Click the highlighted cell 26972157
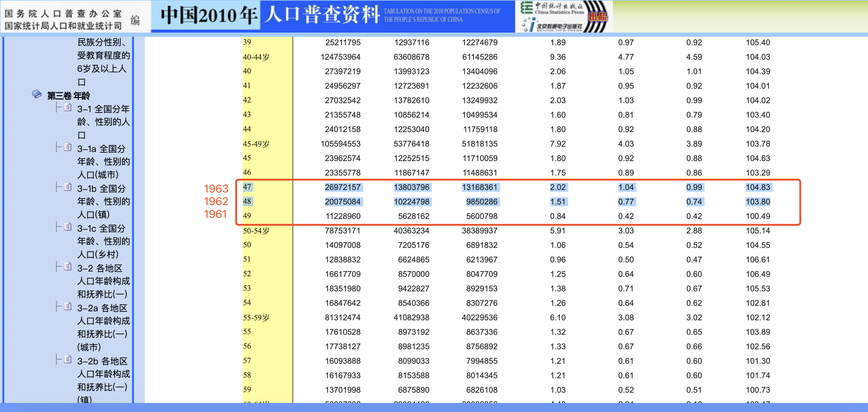The image size is (868, 412). pos(342,187)
